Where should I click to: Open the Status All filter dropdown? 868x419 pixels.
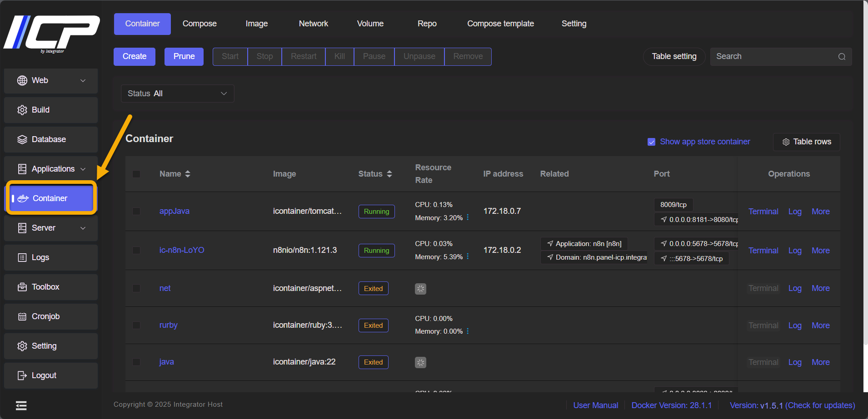pos(178,94)
